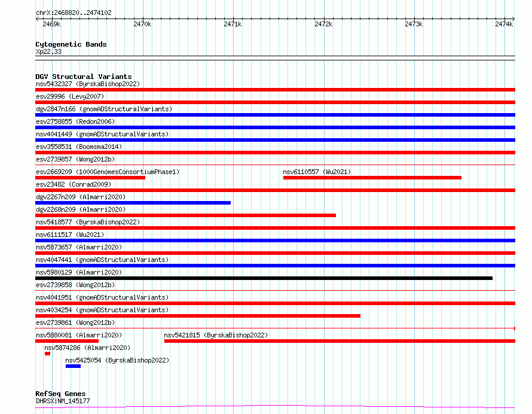Click red bar of nsv5432327 variant

tap(275, 90)
